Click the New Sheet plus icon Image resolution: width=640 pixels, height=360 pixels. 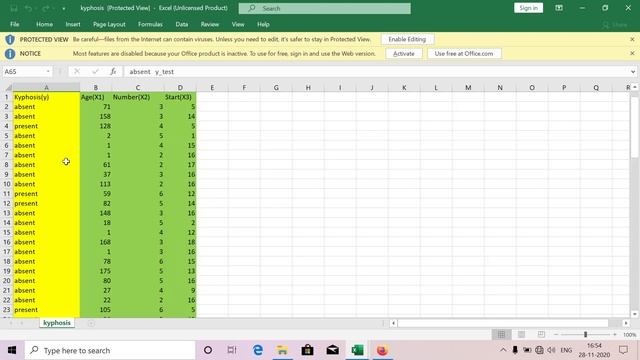tap(91, 323)
